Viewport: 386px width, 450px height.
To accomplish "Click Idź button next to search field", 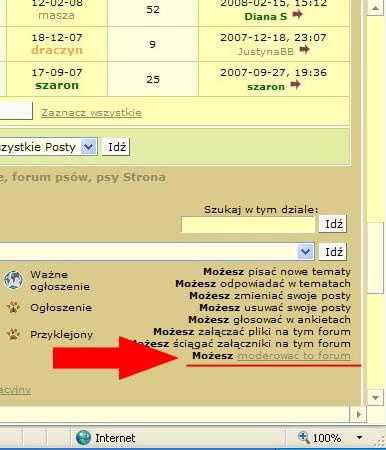I will tap(333, 224).
